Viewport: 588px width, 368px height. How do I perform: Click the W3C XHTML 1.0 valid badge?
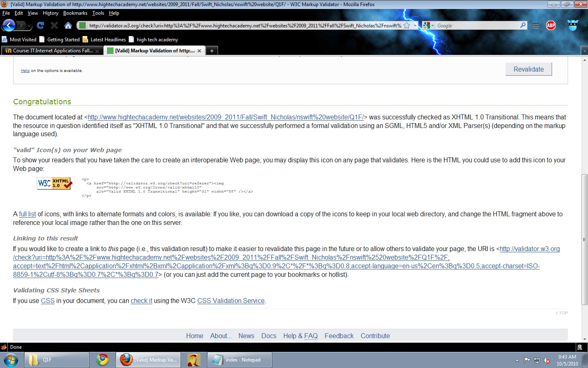pyautogui.click(x=55, y=183)
